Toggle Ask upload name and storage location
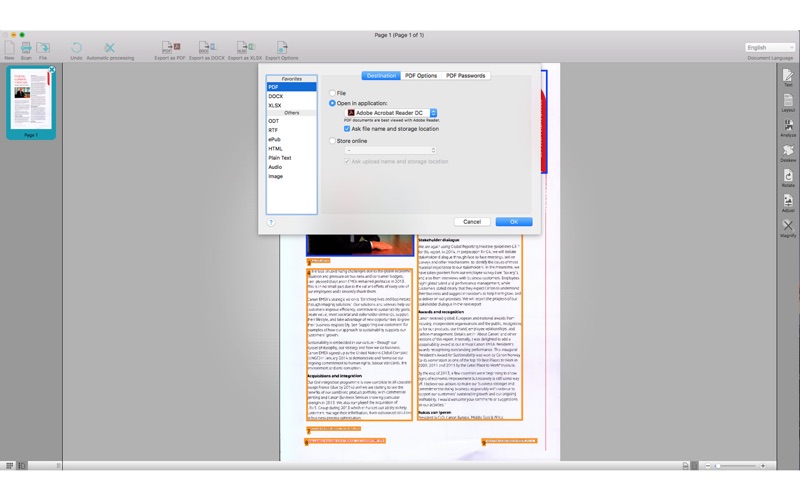 coord(347,161)
